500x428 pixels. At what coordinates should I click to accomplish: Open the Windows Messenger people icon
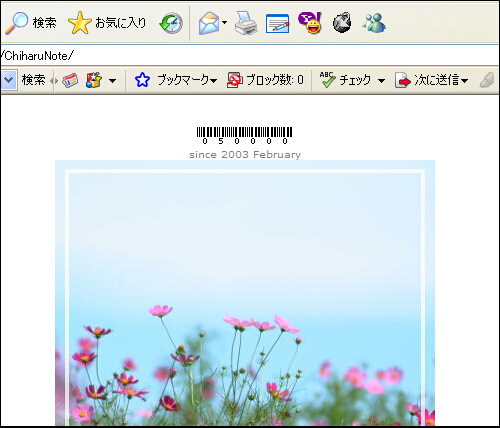(374, 23)
